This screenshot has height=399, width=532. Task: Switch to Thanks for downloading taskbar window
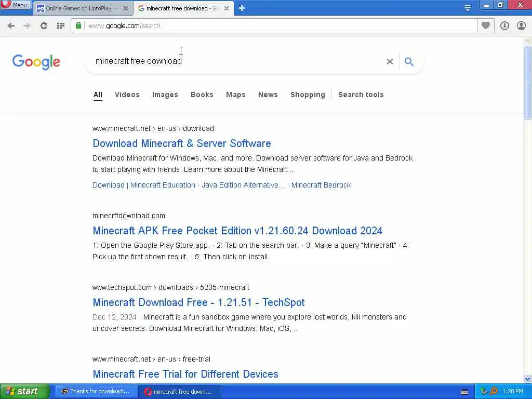pyautogui.click(x=96, y=392)
